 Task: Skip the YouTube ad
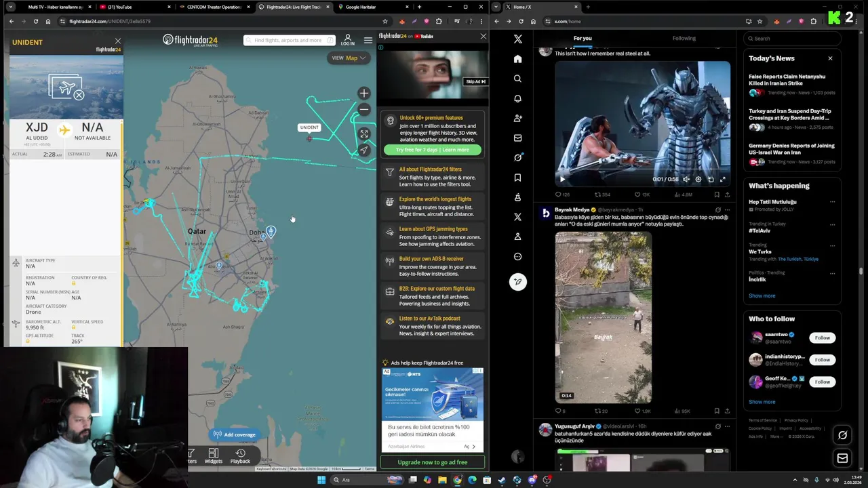(475, 81)
